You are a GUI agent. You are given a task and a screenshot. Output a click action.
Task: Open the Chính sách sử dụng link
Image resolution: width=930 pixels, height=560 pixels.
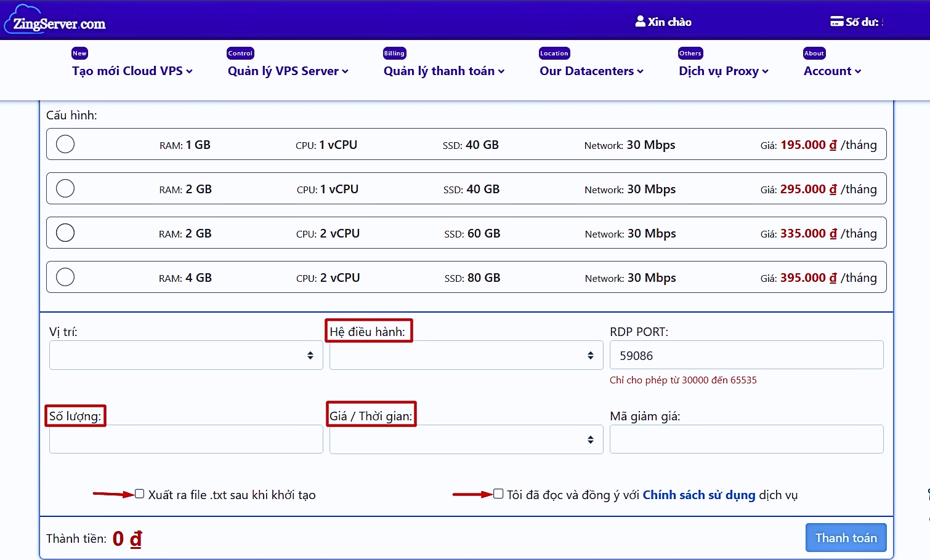[699, 495]
